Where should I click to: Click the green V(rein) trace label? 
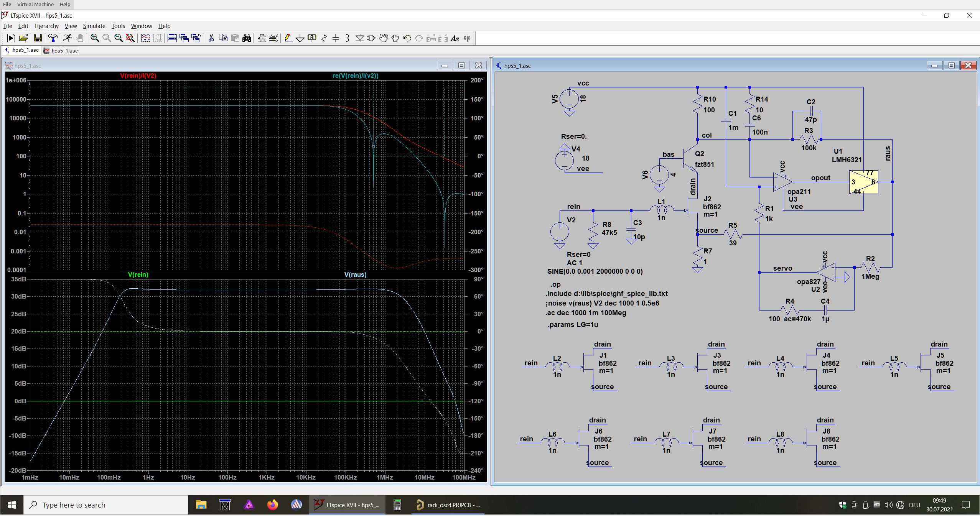coord(138,274)
